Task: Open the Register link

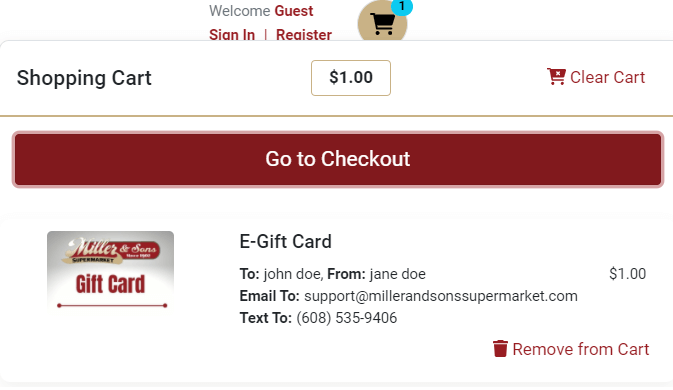Action: (303, 35)
